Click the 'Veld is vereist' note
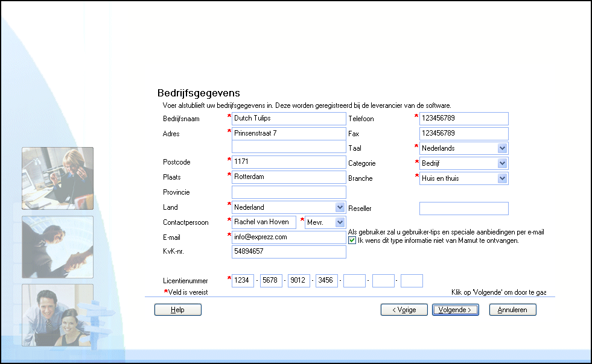The width and height of the screenshot is (592, 364). [x=186, y=292]
